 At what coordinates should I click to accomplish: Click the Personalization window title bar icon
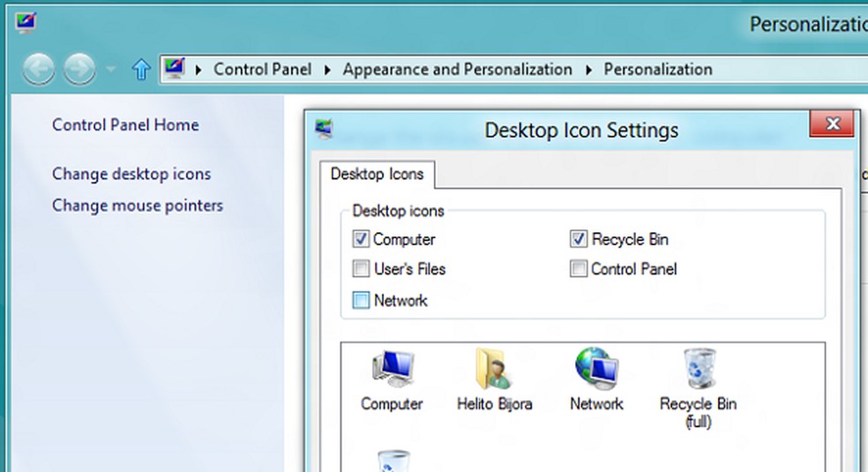26,23
